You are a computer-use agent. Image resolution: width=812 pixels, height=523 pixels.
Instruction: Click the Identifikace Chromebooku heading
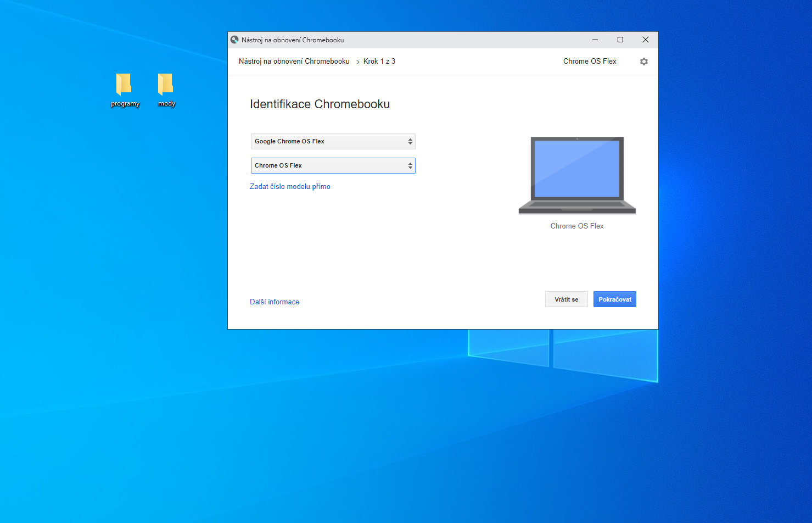tap(320, 104)
